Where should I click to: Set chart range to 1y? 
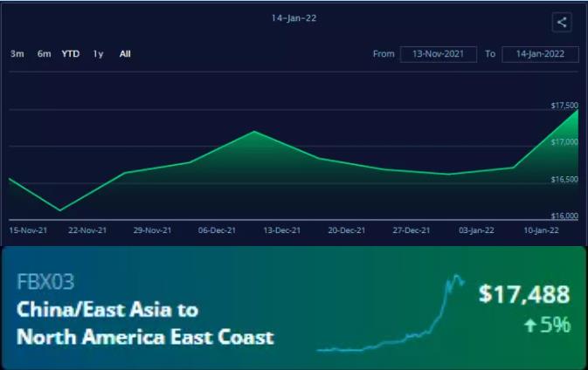coord(99,54)
